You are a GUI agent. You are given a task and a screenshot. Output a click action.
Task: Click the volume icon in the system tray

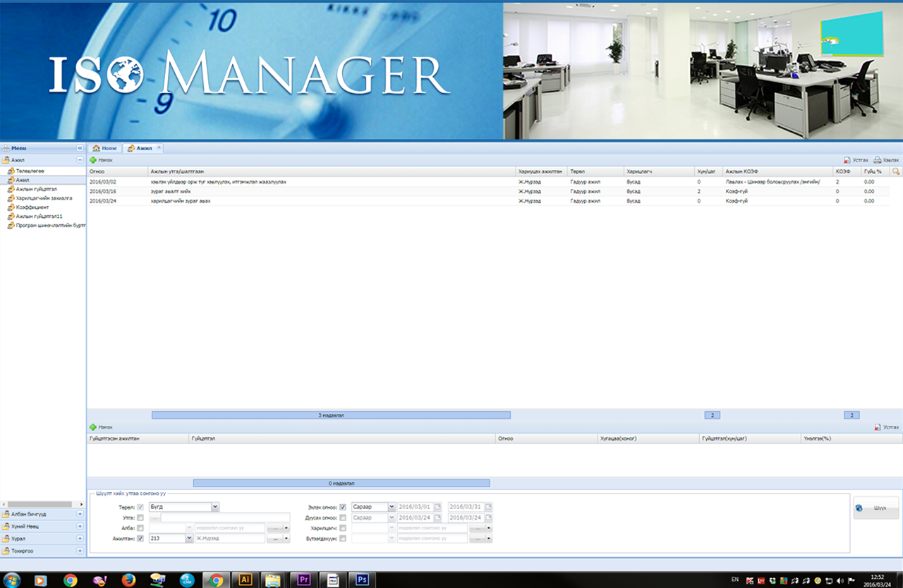[x=840, y=580]
